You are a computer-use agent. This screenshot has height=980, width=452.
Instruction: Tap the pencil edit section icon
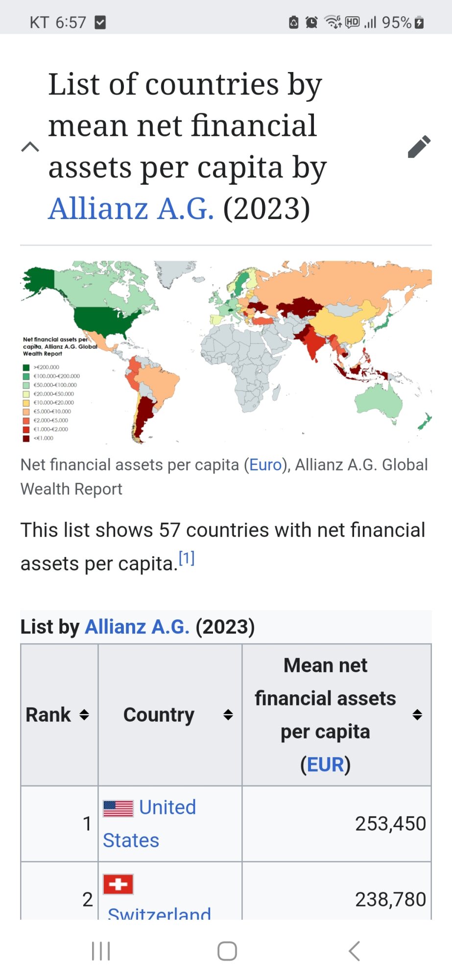tap(419, 147)
